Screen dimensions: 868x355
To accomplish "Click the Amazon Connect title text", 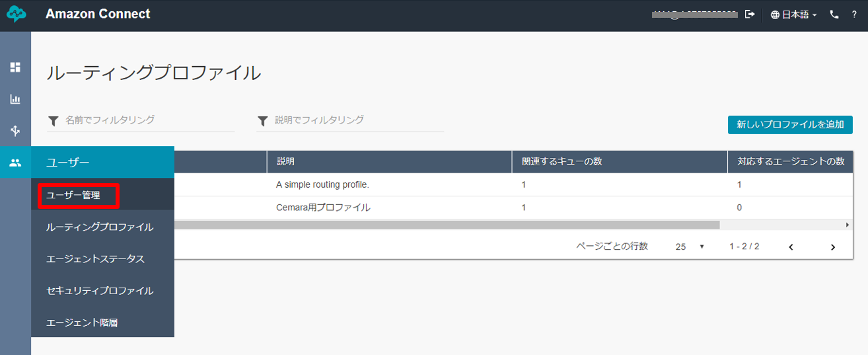I will tap(98, 14).
